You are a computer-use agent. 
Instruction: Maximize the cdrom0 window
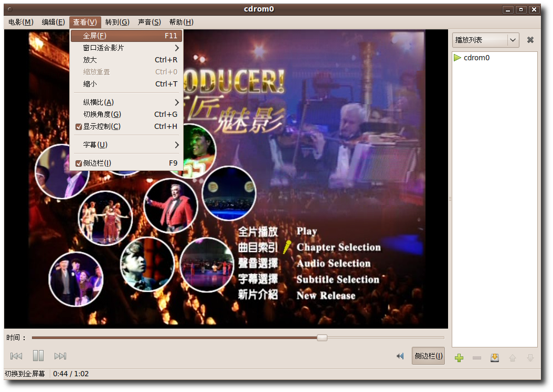521,9
